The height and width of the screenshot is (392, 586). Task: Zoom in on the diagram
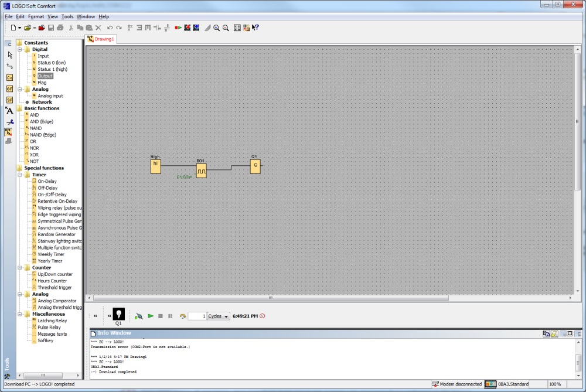(216, 28)
